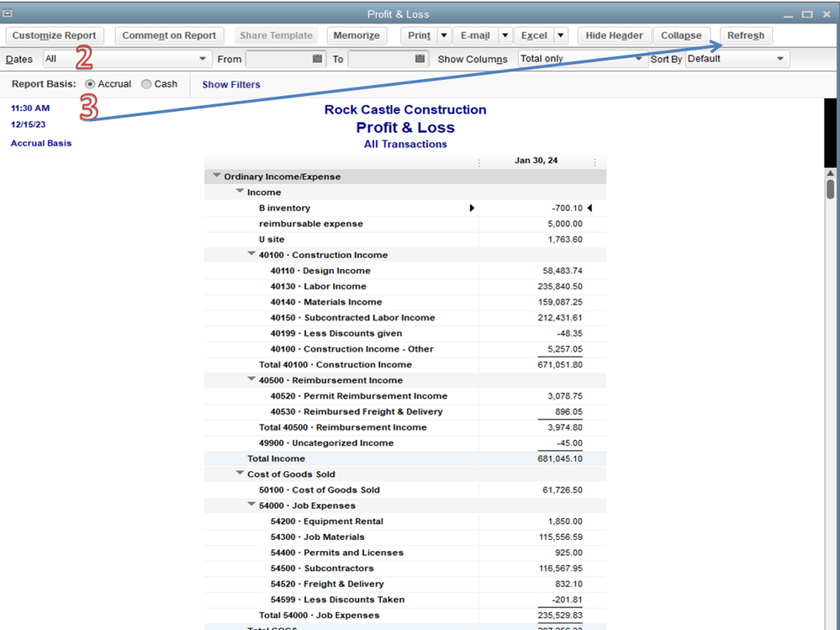Viewport: 840px width, 630px height.
Task: Open Excel export dropdown arrow
Action: click(x=561, y=35)
